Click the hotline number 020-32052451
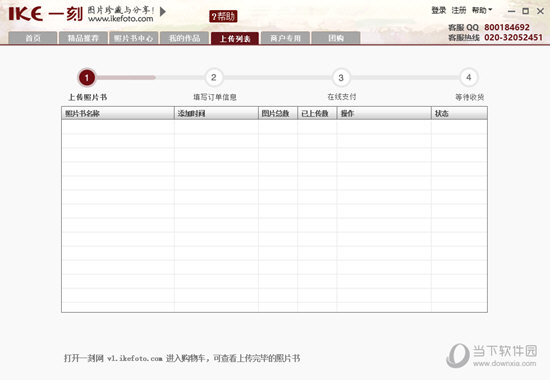This screenshot has height=380, width=550. pos(514,38)
